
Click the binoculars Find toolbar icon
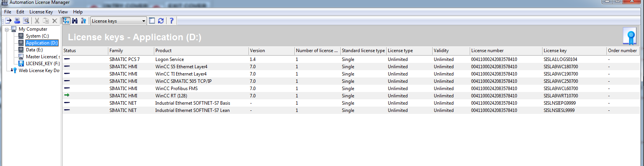75,21
